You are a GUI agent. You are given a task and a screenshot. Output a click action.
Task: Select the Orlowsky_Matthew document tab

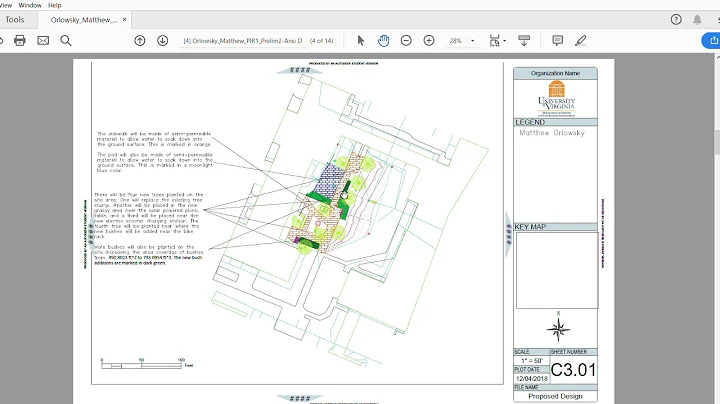(84, 20)
